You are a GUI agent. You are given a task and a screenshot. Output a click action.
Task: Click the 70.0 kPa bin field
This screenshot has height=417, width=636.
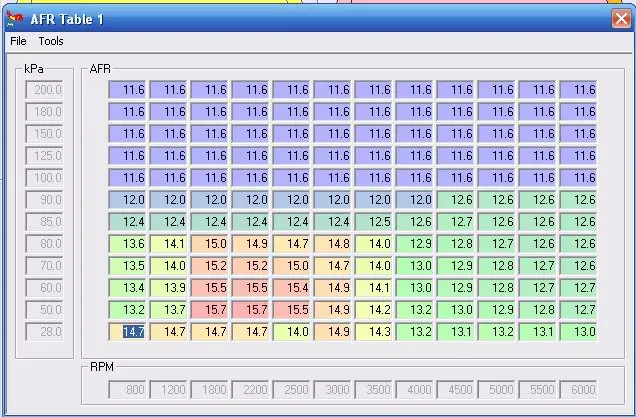(44, 266)
